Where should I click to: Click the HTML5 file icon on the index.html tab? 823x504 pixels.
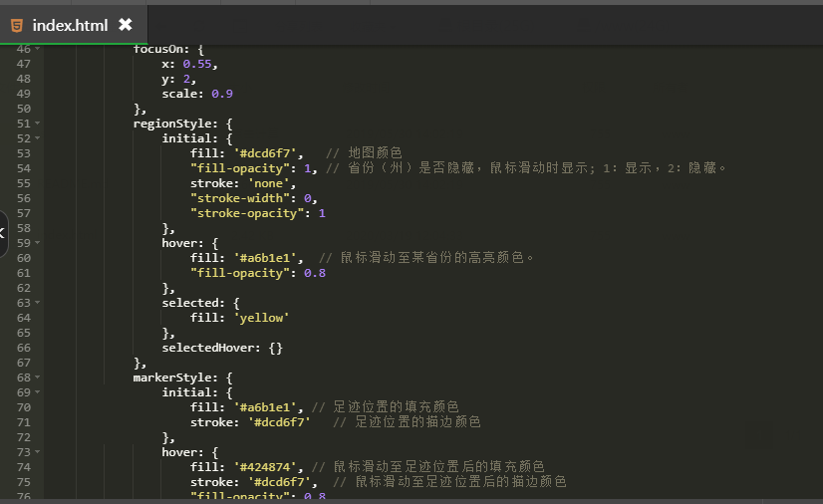point(17,25)
